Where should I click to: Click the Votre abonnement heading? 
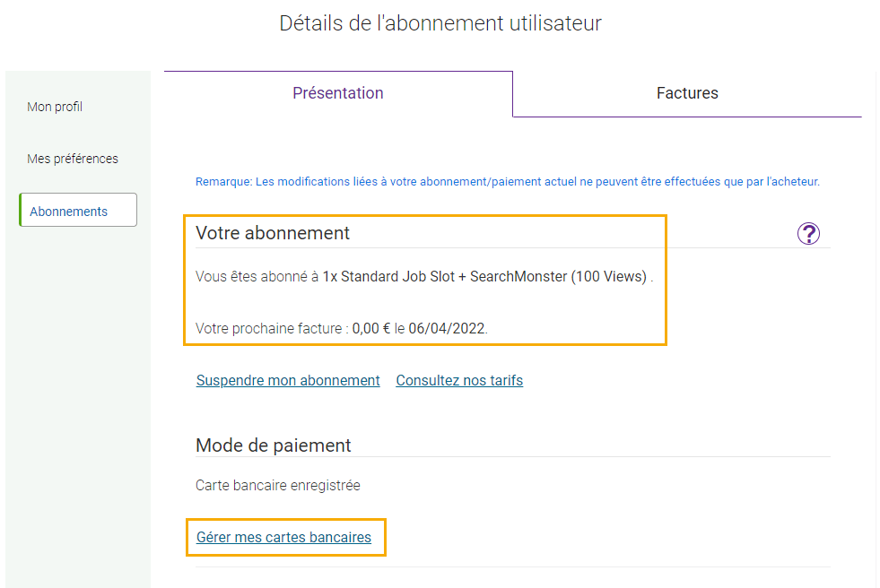click(x=272, y=233)
